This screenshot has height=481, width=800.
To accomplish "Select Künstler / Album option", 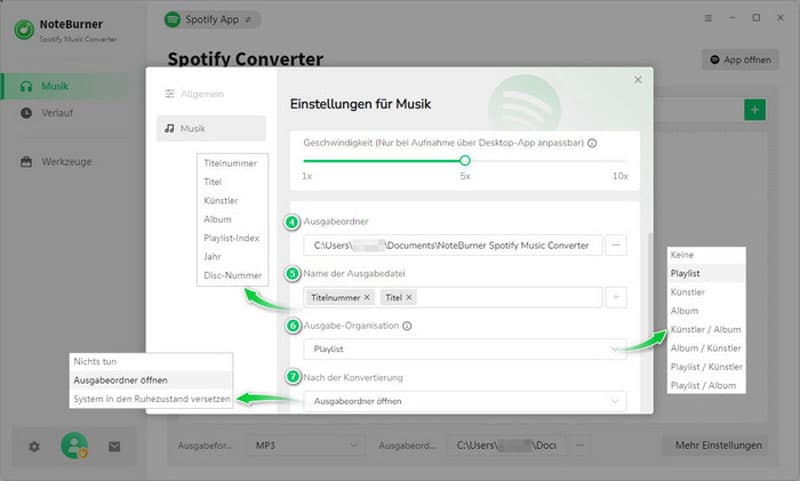I will pyautogui.click(x=706, y=330).
